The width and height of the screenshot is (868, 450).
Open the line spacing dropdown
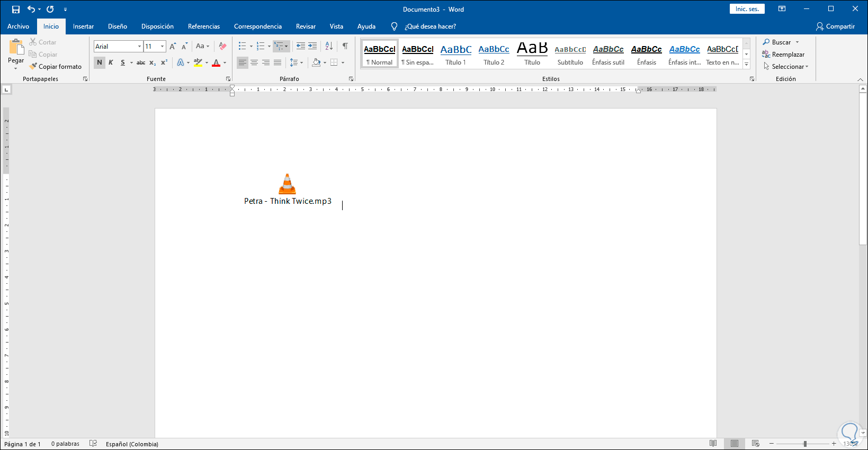[x=297, y=62]
